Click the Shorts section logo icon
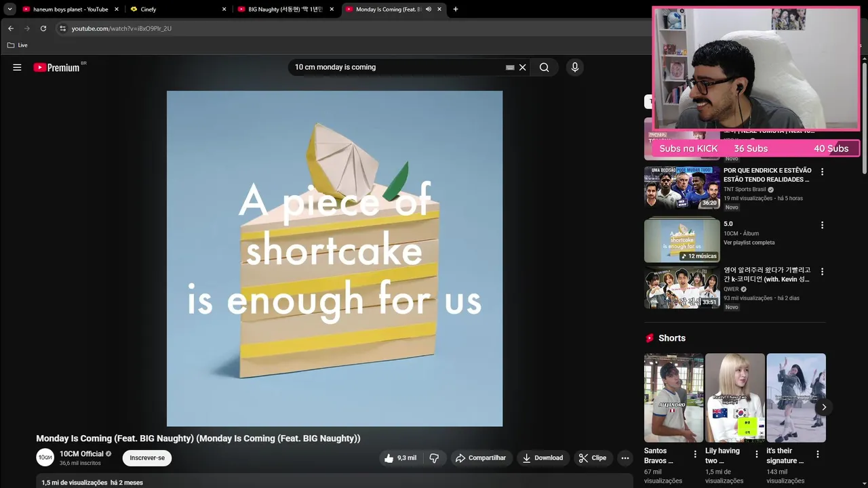 pos(650,338)
